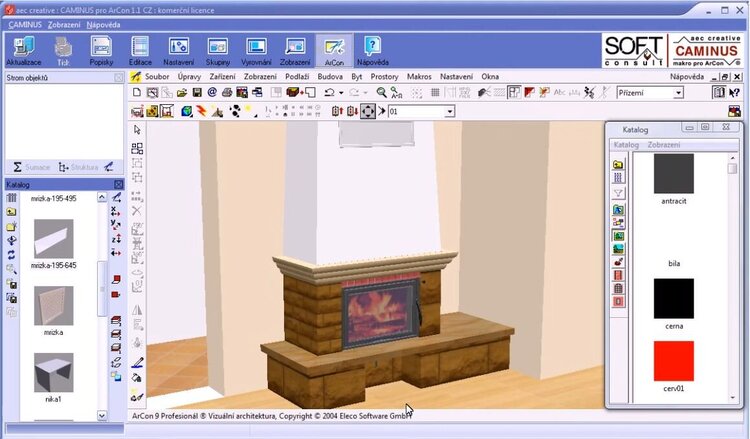This screenshot has height=439, width=750.
Task: Open the Makros menu
Action: click(x=420, y=76)
